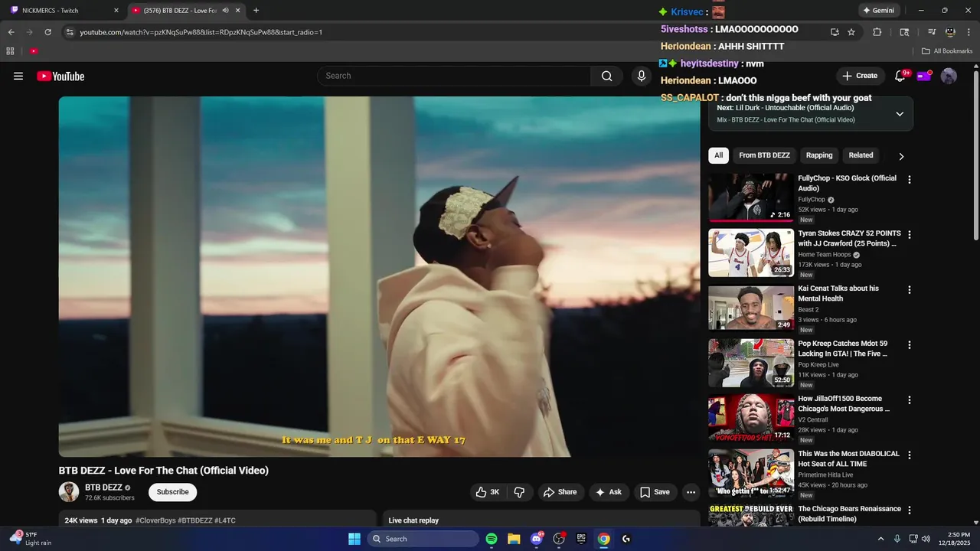Click the Windows taskbar search box
Image resolution: width=980 pixels, height=551 pixels.
[423, 539]
